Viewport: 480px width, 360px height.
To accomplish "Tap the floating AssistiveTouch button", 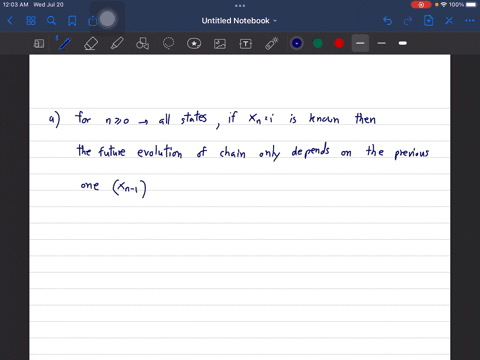I will [x=107, y=19].
